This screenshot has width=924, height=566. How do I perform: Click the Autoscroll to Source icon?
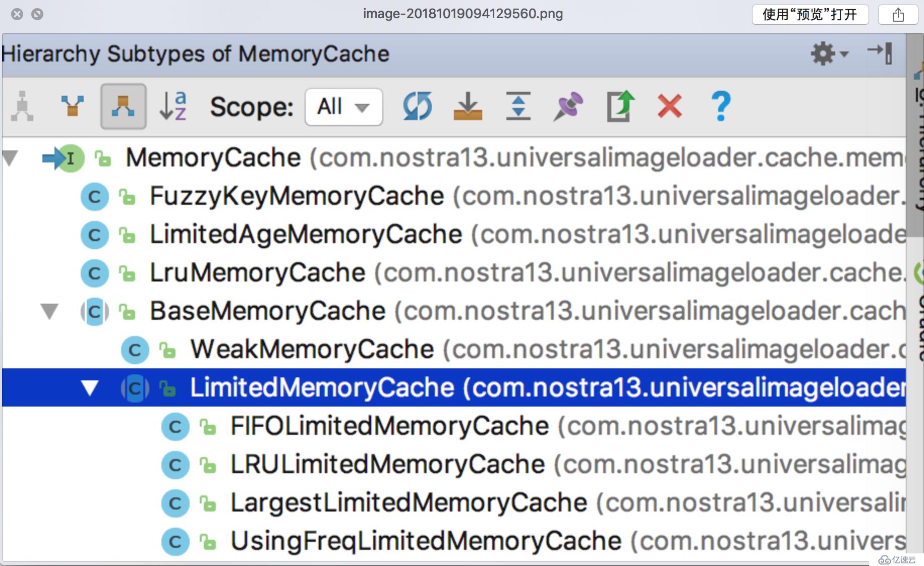tap(468, 106)
